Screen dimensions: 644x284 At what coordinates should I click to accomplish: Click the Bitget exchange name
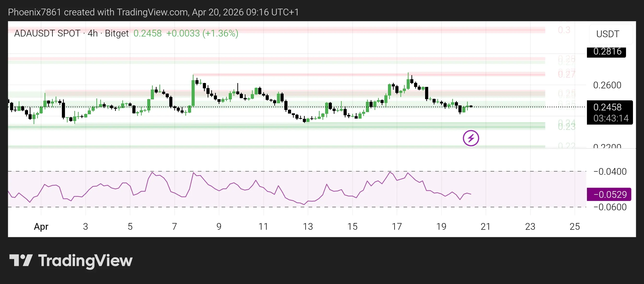pyautogui.click(x=117, y=33)
